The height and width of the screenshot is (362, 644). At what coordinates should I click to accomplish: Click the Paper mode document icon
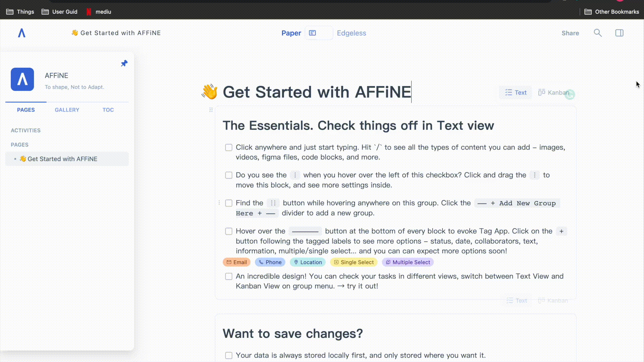(312, 33)
